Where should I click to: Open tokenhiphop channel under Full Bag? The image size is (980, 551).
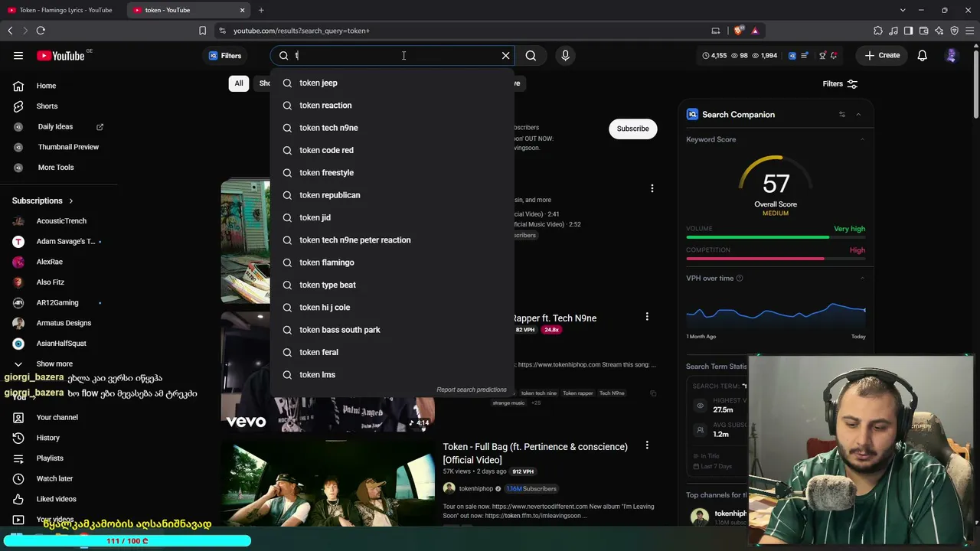pyautogui.click(x=475, y=489)
